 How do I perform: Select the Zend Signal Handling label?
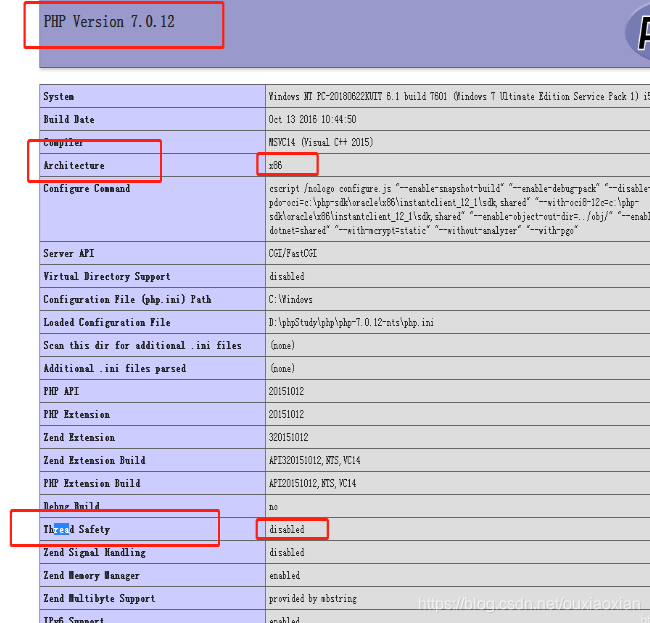[x=95, y=553]
